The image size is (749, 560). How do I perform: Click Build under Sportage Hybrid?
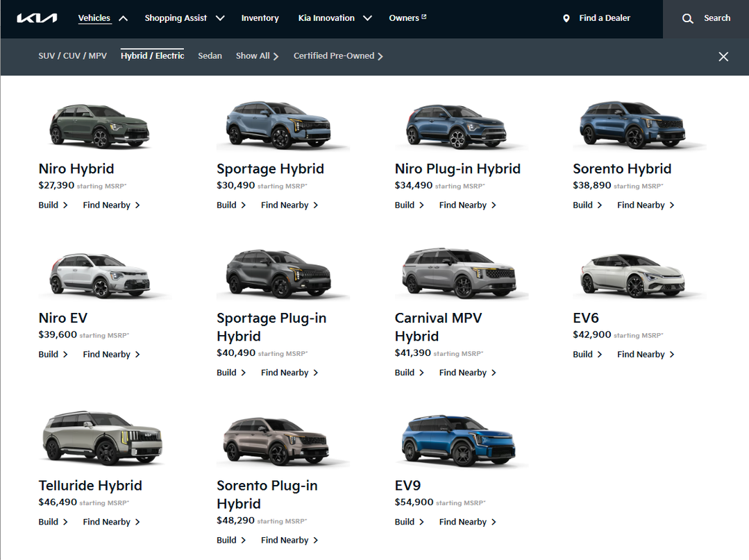[231, 205]
